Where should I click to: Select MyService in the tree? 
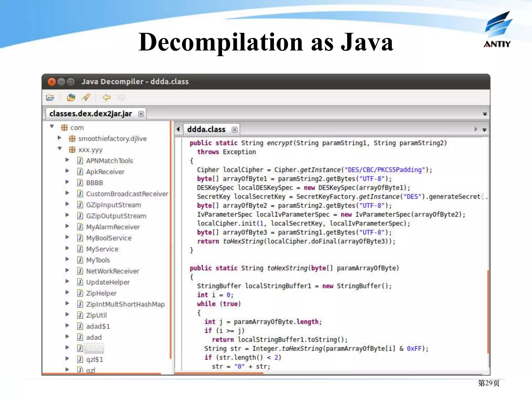(x=102, y=249)
